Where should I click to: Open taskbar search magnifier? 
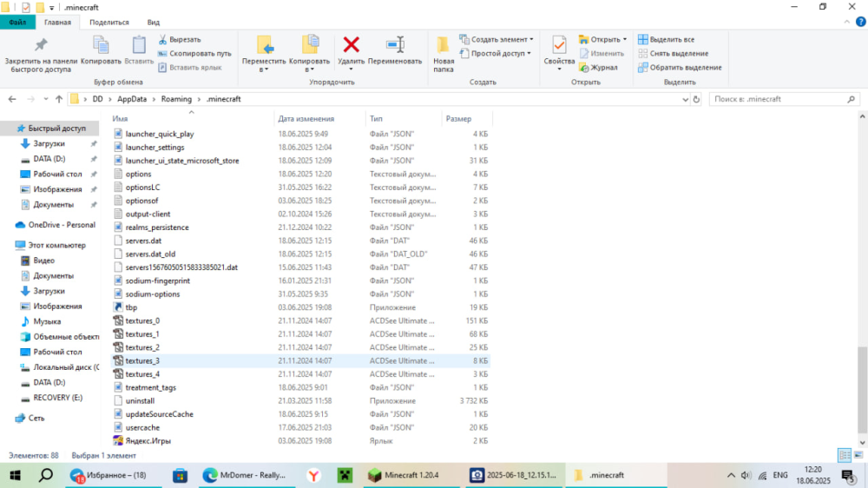tap(46, 475)
